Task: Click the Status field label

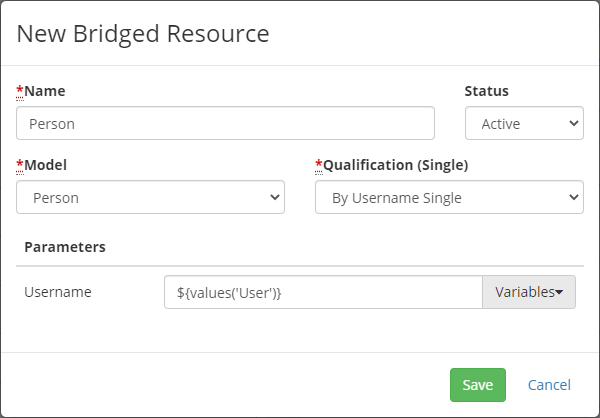Action: click(x=486, y=91)
